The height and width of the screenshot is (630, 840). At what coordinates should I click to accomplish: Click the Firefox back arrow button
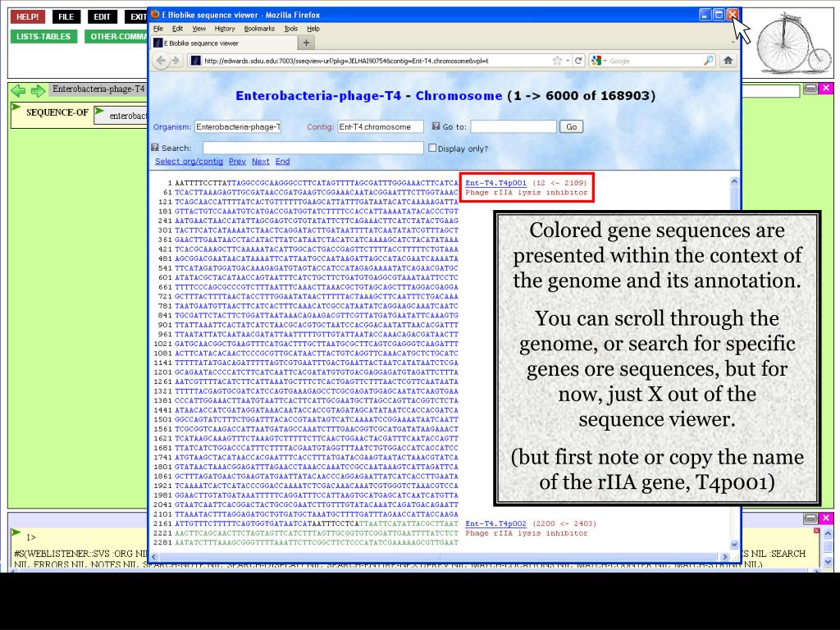point(162,61)
